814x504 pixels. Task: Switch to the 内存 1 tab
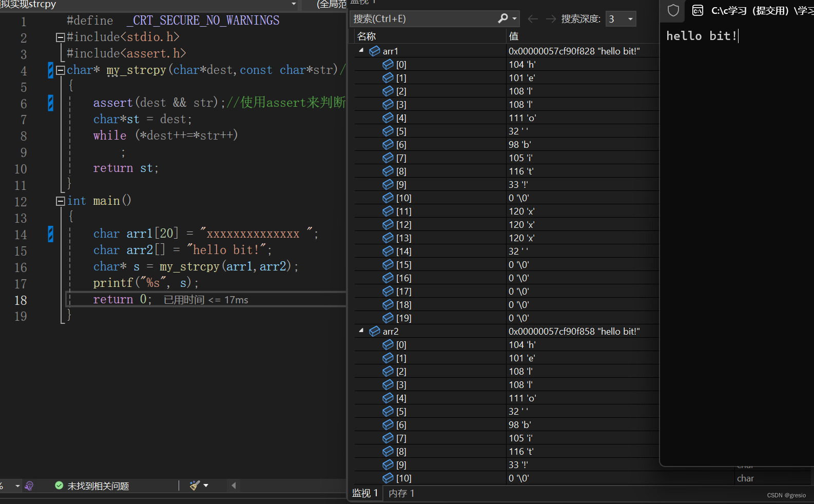(401, 493)
